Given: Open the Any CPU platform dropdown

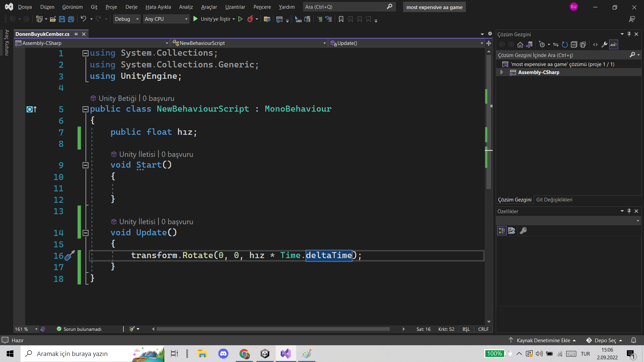Looking at the screenshot, I should click(166, 19).
